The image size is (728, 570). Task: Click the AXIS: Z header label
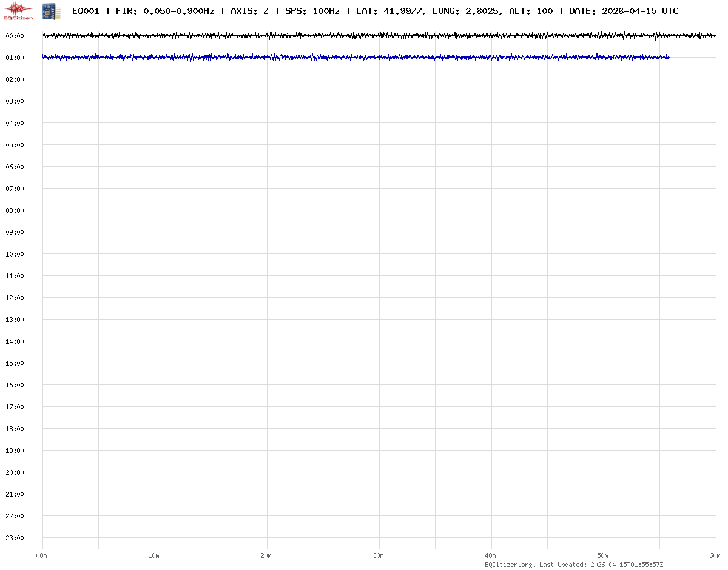pos(249,11)
